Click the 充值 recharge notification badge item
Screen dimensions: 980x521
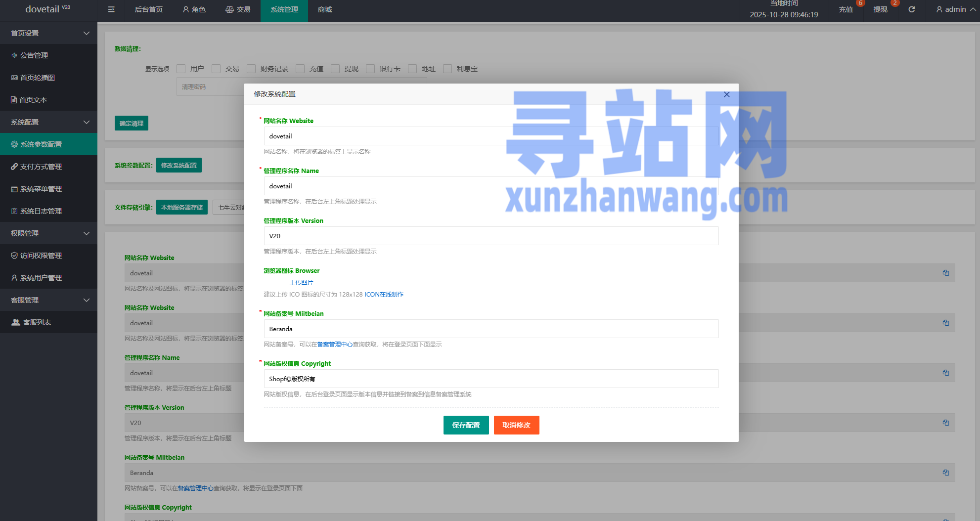846,9
